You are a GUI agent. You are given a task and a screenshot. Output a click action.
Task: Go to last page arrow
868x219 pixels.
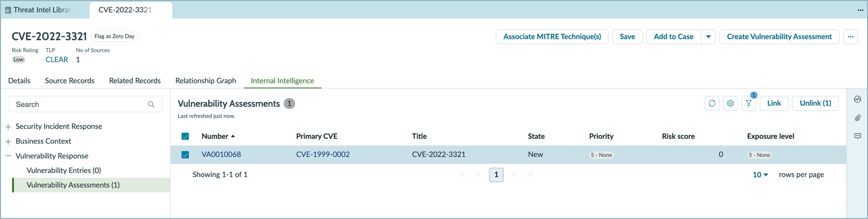pyautogui.click(x=530, y=175)
